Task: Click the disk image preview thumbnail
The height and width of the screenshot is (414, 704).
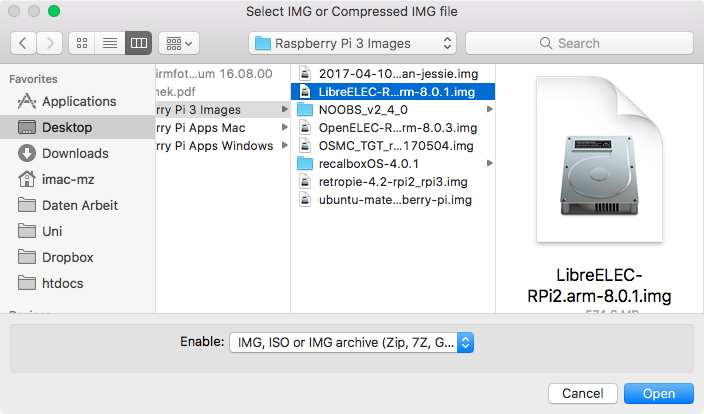Action: point(599,159)
